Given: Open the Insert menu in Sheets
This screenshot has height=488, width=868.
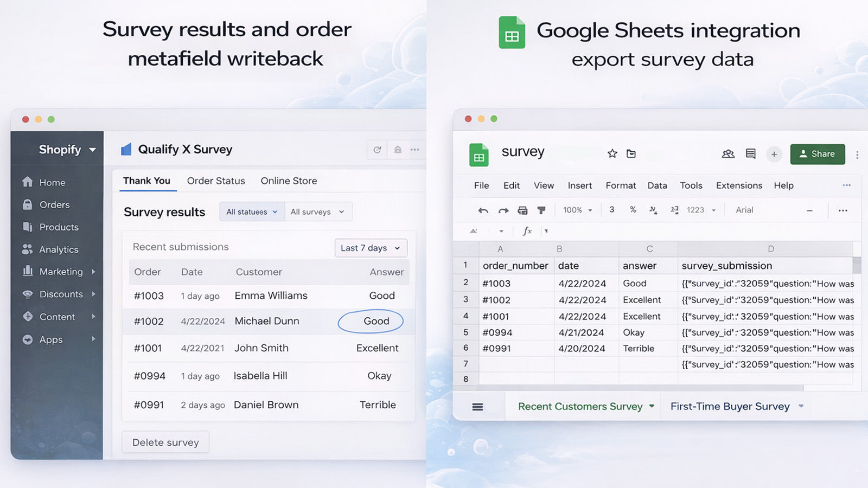Looking at the screenshot, I should point(579,185).
